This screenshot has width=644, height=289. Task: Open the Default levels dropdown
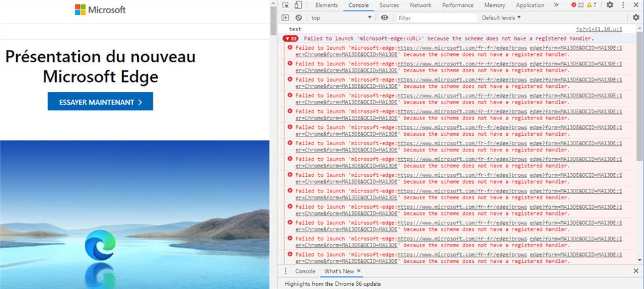click(501, 17)
